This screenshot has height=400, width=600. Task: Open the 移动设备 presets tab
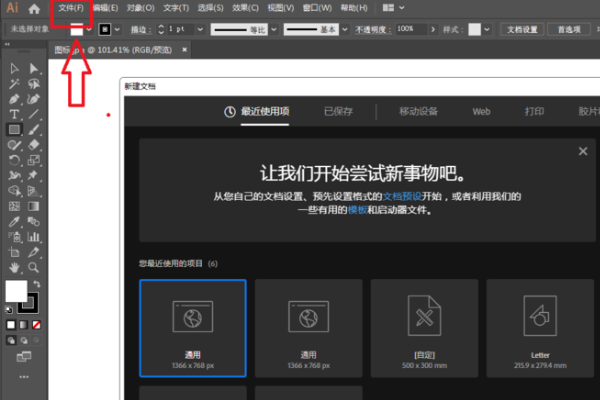click(419, 111)
